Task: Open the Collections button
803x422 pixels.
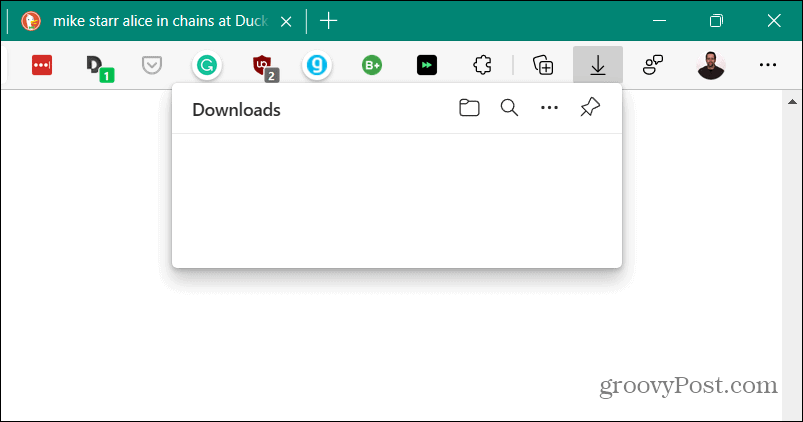Action: click(543, 65)
